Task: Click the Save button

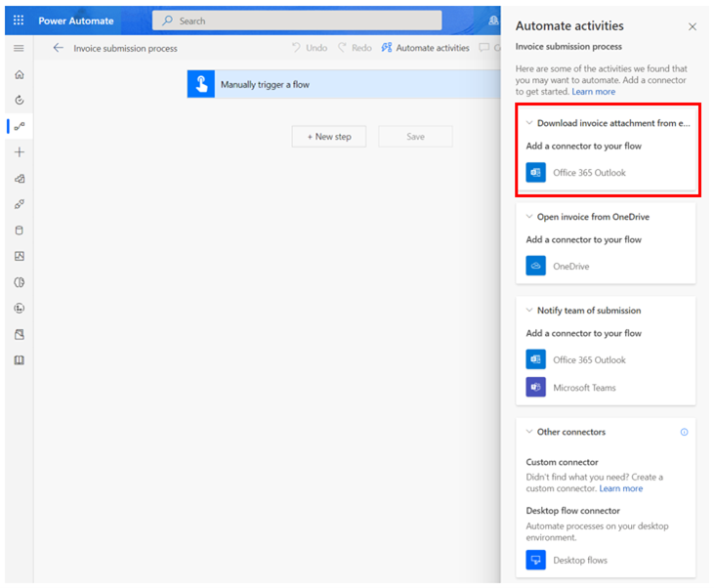Action: [x=415, y=137]
